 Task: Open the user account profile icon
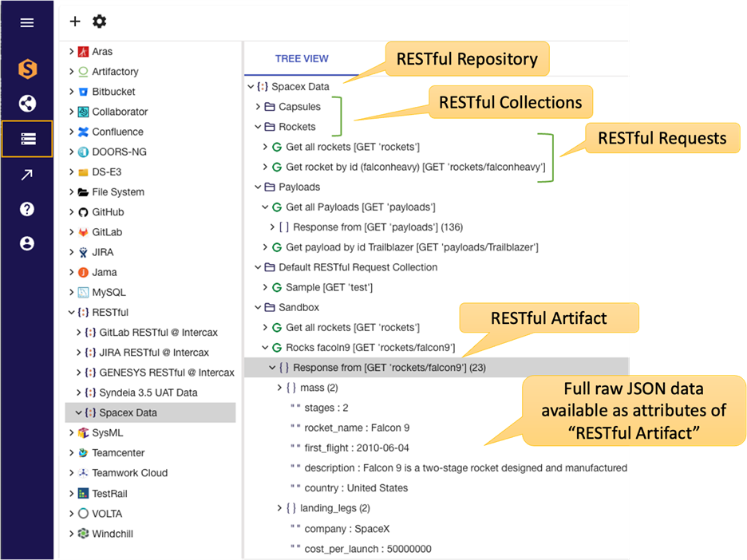click(x=27, y=243)
